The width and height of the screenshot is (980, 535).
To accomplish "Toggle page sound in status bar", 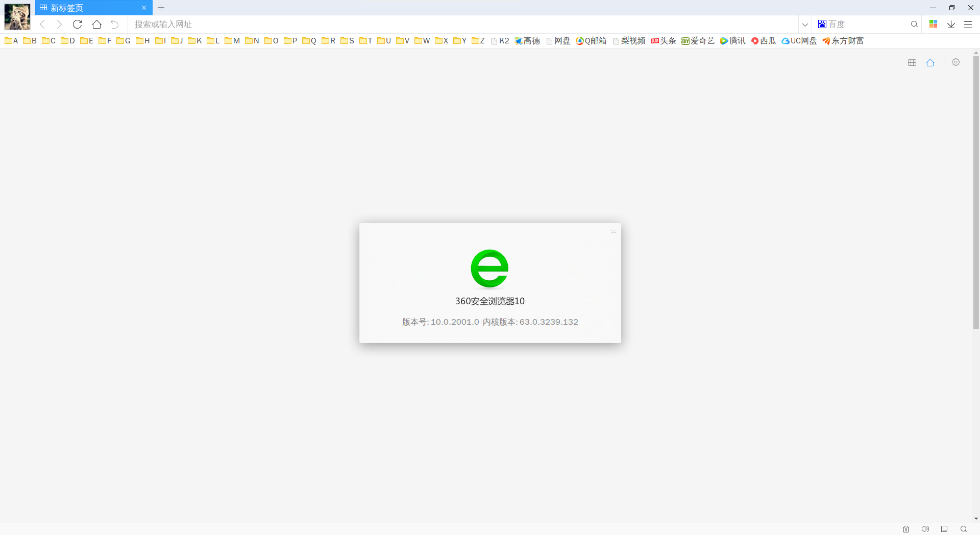I will [925, 529].
